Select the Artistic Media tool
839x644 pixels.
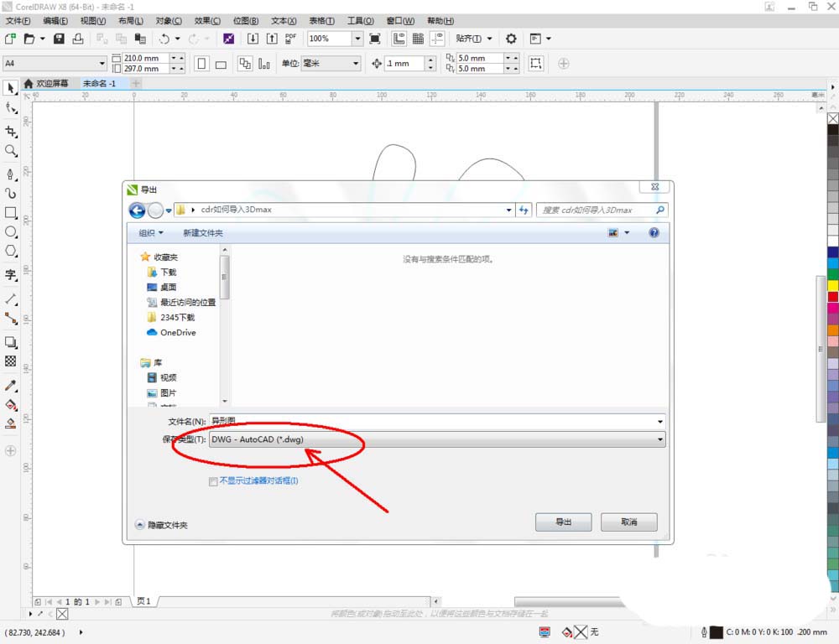(x=10, y=193)
